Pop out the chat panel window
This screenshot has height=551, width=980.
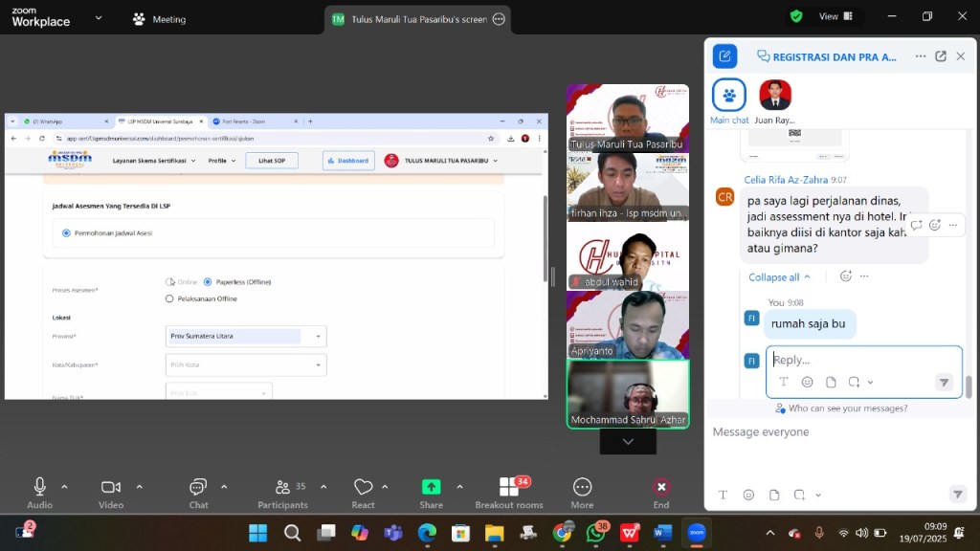tap(940, 56)
